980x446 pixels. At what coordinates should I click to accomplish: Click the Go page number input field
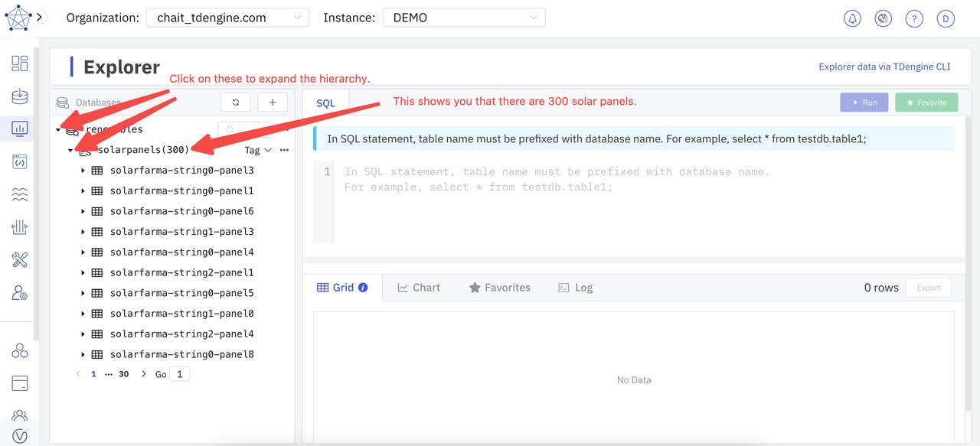(x=180, y=374)
